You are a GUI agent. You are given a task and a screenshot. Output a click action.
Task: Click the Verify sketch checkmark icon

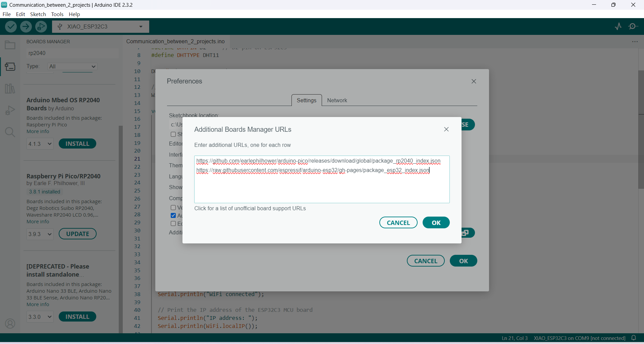click(11, 26)
